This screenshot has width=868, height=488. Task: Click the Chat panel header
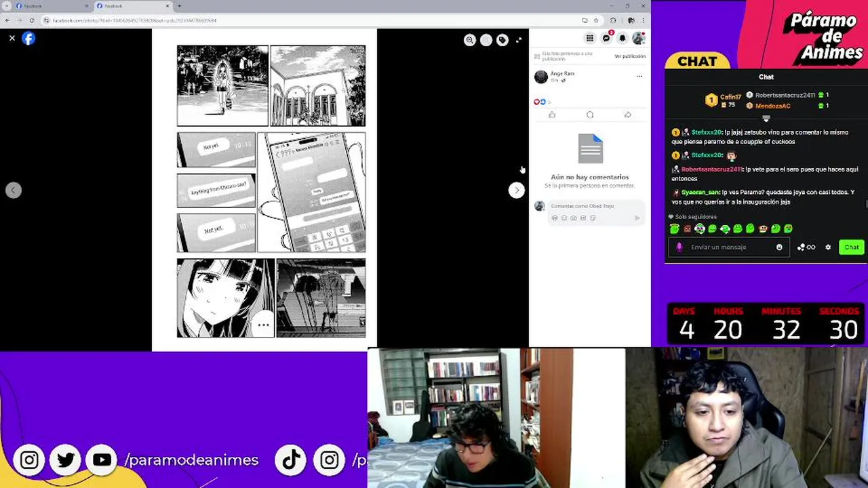pos(766,77)
